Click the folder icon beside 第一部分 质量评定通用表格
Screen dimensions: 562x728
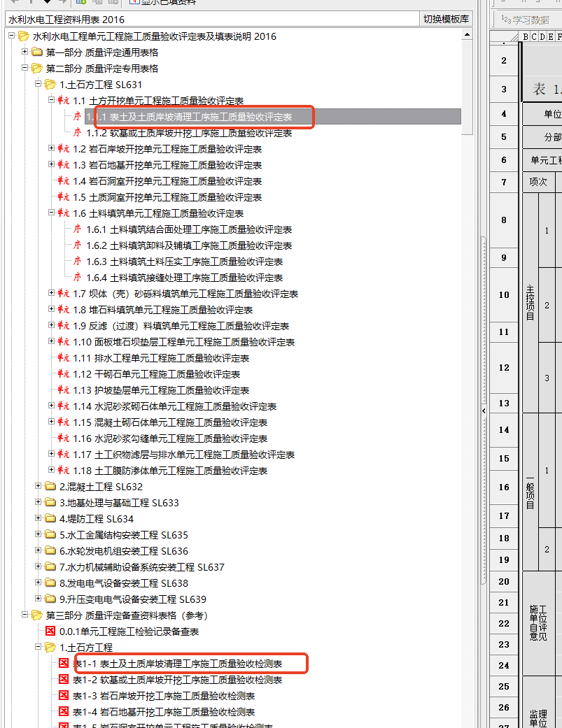[37, 52]
